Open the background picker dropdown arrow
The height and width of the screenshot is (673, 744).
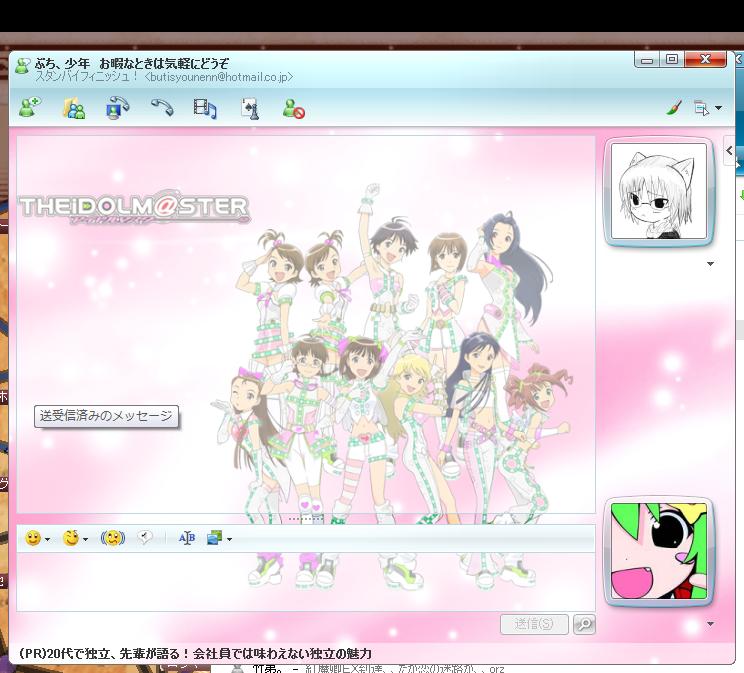230,539
